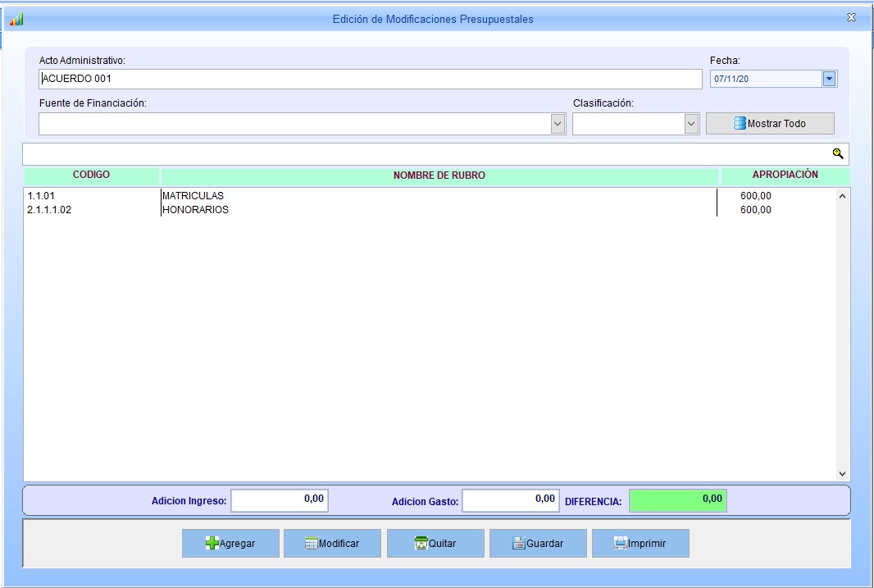The width and height of the screenshot is (874, 588).
Task: Click the APROPIACIÓN column header
Action: pos(785,175)
